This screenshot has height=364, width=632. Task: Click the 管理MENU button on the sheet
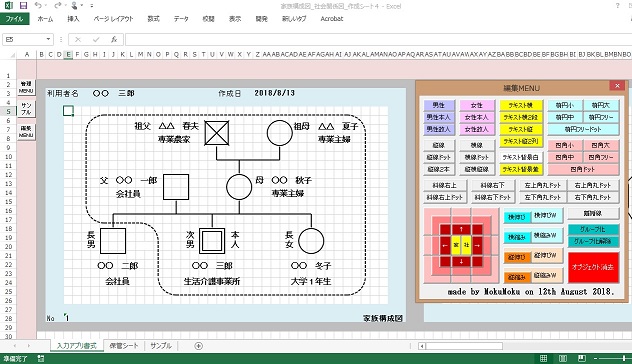(x=26, y=87)
